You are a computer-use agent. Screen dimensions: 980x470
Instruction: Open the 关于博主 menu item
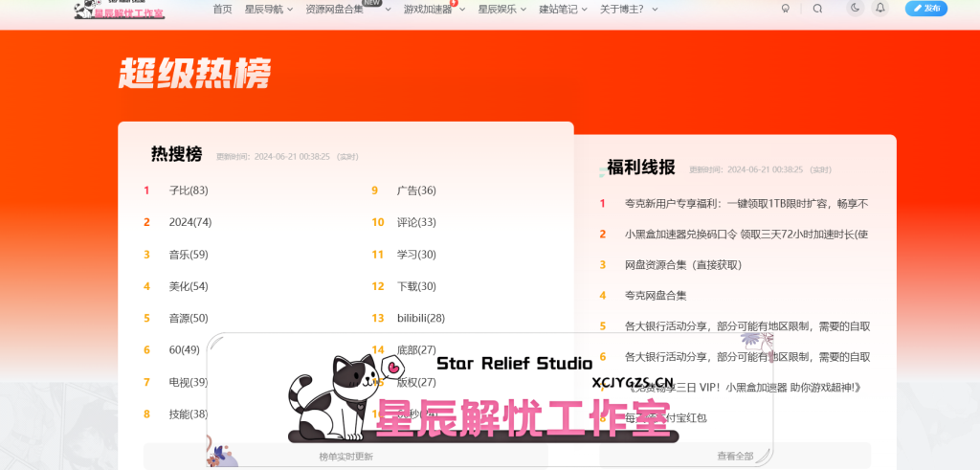(x=630, y=10)
